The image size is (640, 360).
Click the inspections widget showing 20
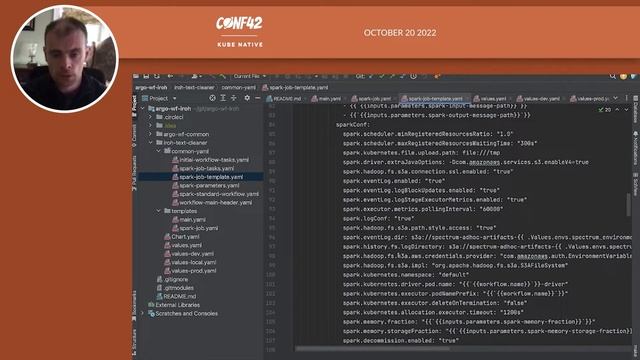click(x=604, y=110)
